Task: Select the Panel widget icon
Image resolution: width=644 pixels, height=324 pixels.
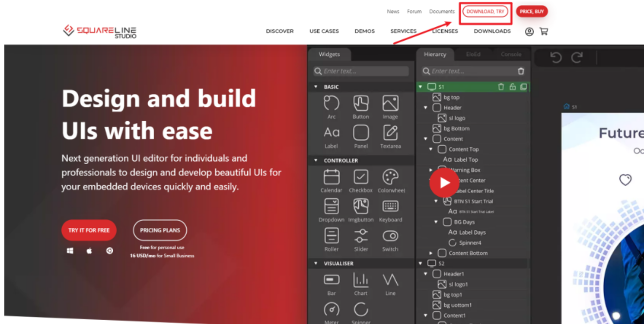Action: (x=361, y=133)
